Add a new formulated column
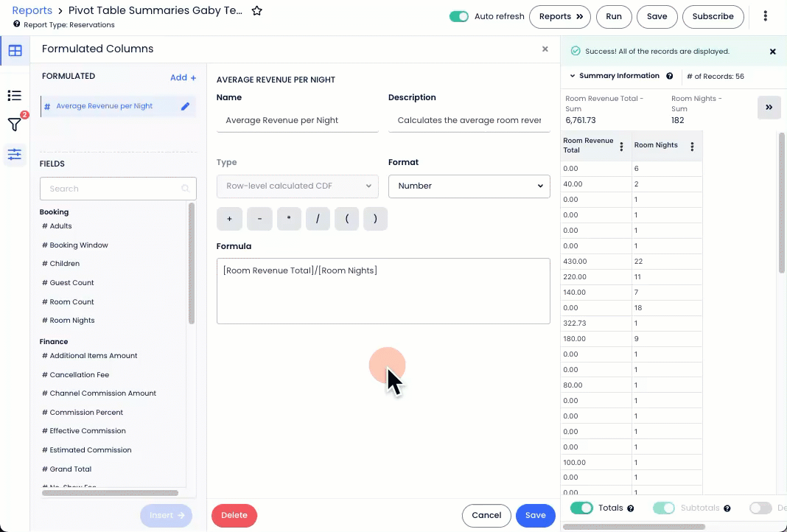This screenshot has width=787, height=532. click(183, 77)
